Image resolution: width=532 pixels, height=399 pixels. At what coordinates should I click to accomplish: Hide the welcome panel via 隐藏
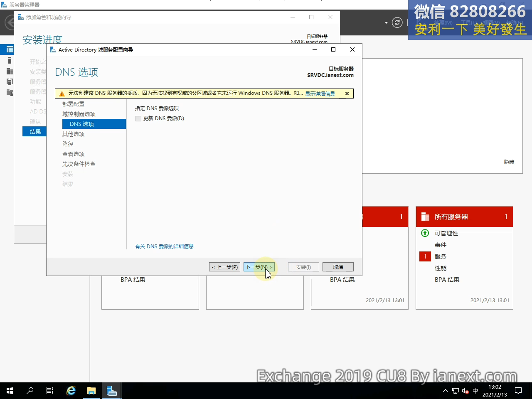(509, 162)
